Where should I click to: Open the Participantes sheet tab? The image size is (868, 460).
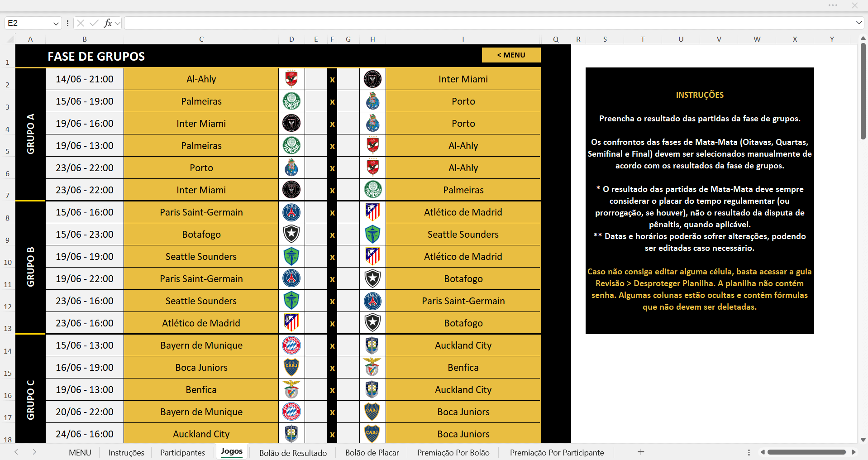(182, 452)
